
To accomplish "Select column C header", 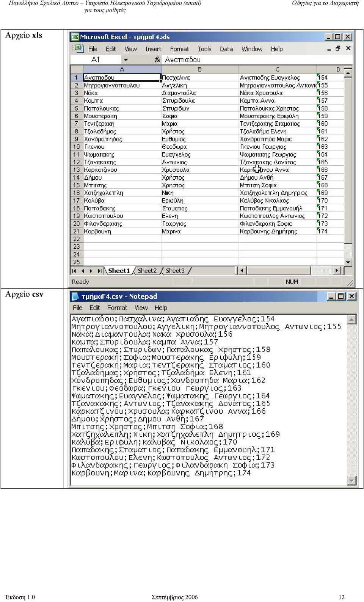I will pos(278,69).
